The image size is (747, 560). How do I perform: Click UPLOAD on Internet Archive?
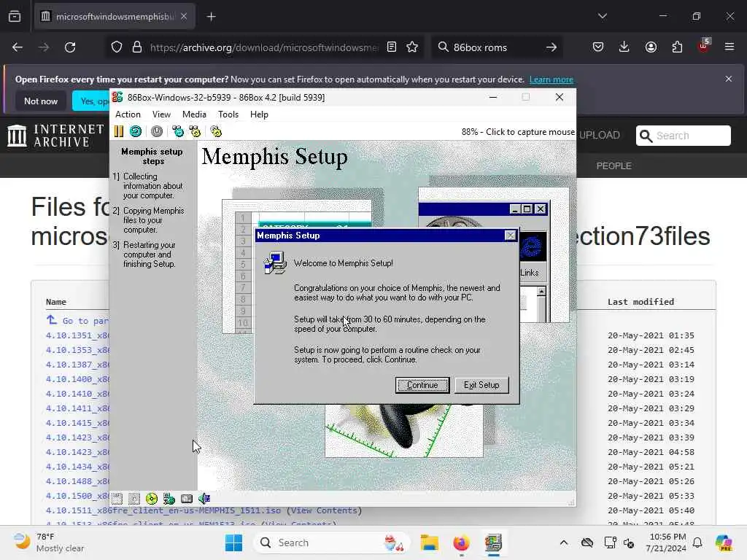coord(600,135)
